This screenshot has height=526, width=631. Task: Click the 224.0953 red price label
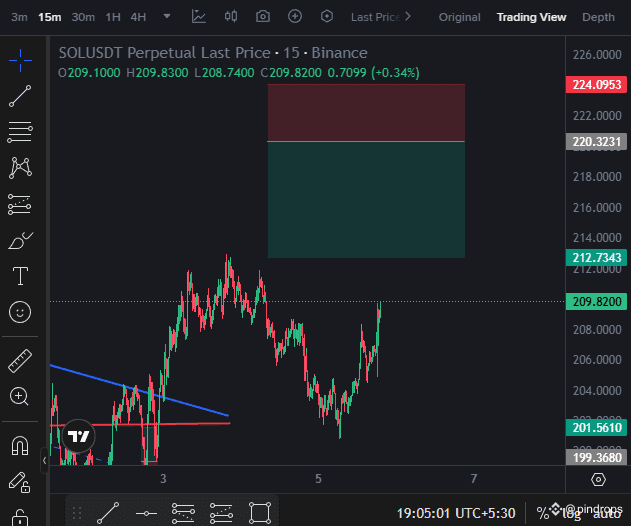point(596,85)
